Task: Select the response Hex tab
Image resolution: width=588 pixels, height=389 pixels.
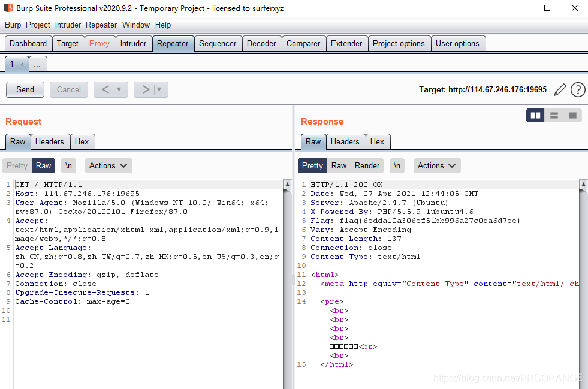Action: (377, 142)
